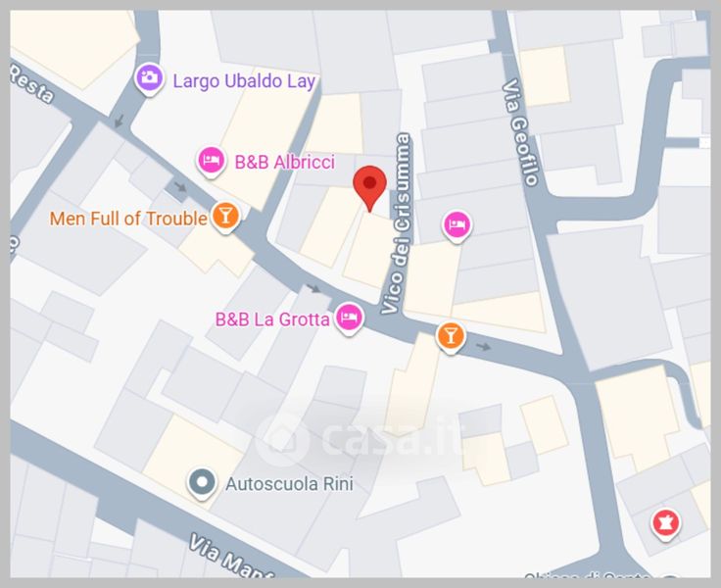Open the B&B La Grotta bed icon
Viewport: 721px width, 588px height.
(x=349, y=318)
